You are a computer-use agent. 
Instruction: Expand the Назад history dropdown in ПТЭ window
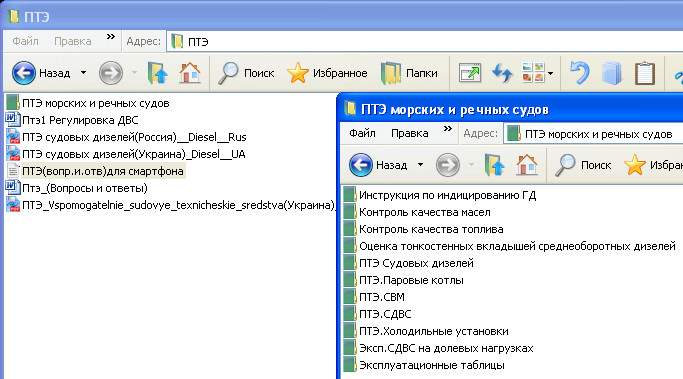[x=83, y=73]
